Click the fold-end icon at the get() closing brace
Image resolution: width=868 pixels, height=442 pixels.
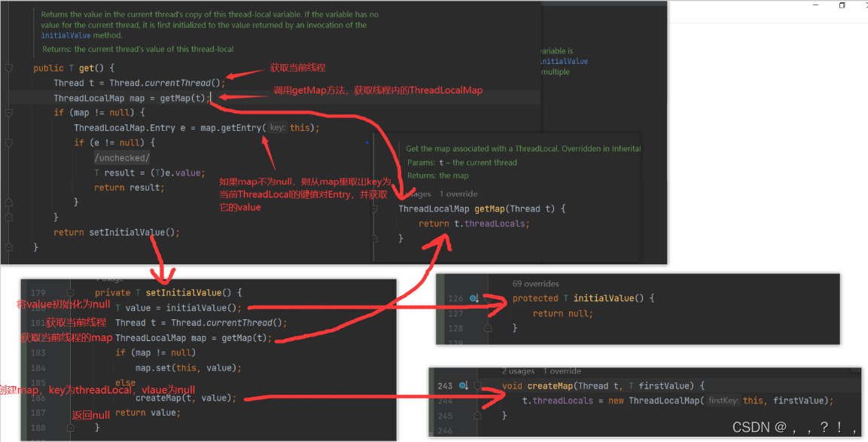coord(8,246)
